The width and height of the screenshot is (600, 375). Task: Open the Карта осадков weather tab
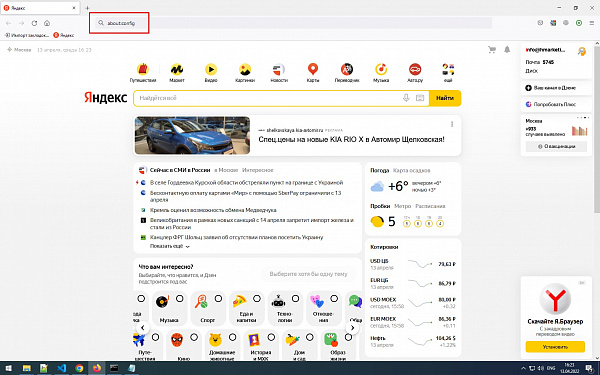411,170
